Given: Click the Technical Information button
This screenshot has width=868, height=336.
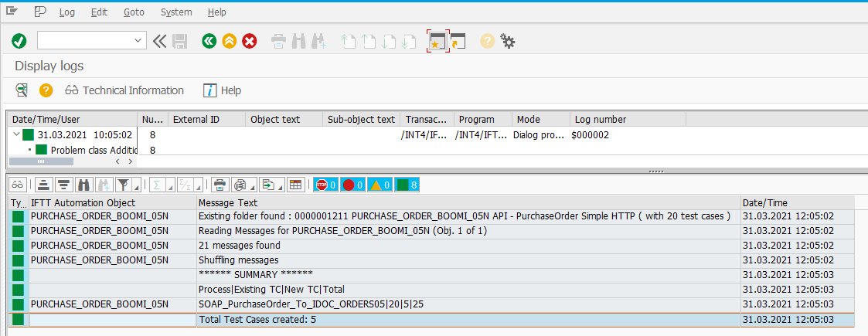Looking at the screenshot, I should pos(124,90).
